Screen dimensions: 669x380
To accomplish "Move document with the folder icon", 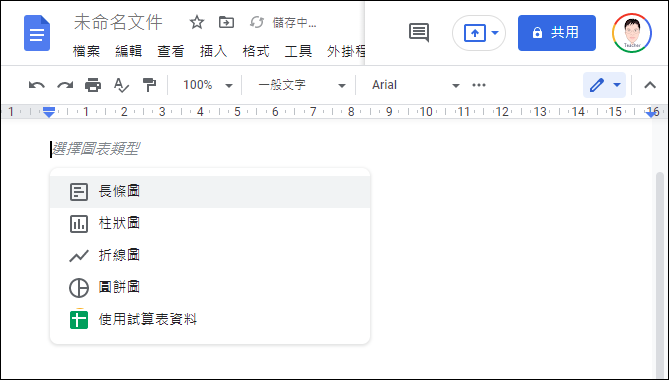I will pyautogui.click(x=226, y=22).
